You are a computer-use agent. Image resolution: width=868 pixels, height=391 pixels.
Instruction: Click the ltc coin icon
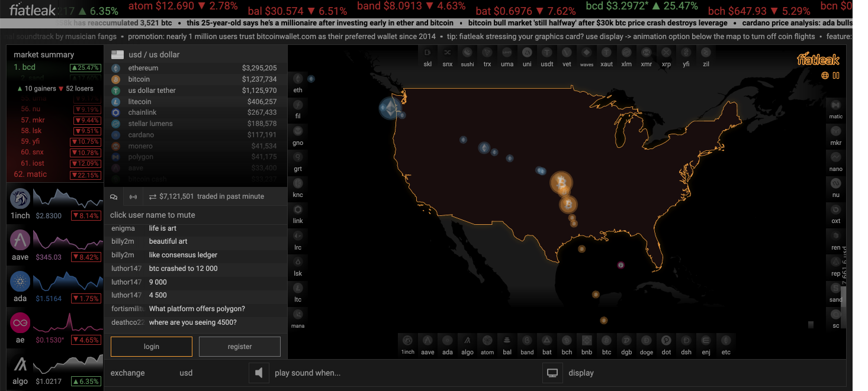pos(298,288)
